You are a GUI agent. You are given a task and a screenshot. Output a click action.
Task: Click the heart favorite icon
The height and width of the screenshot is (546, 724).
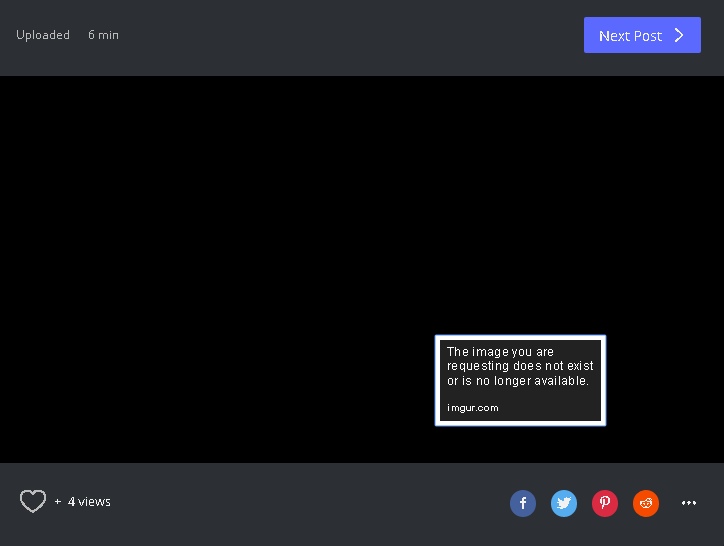point(33,502)
